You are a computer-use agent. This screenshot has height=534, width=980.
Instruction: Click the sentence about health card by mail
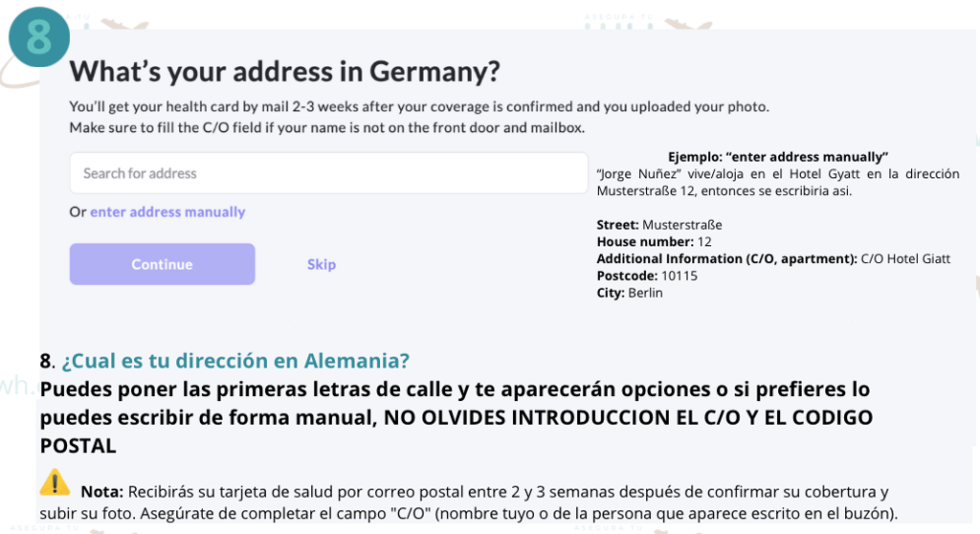(419, 107)
